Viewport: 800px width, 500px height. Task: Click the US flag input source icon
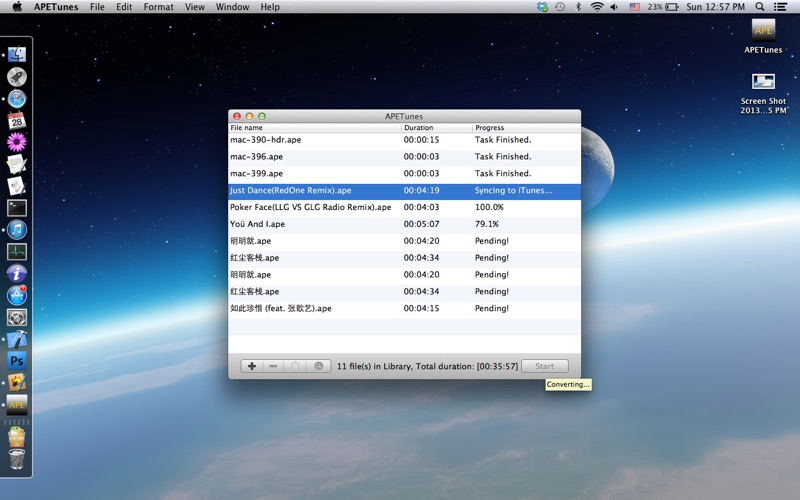pyautogui.click(x=635, y=7)
